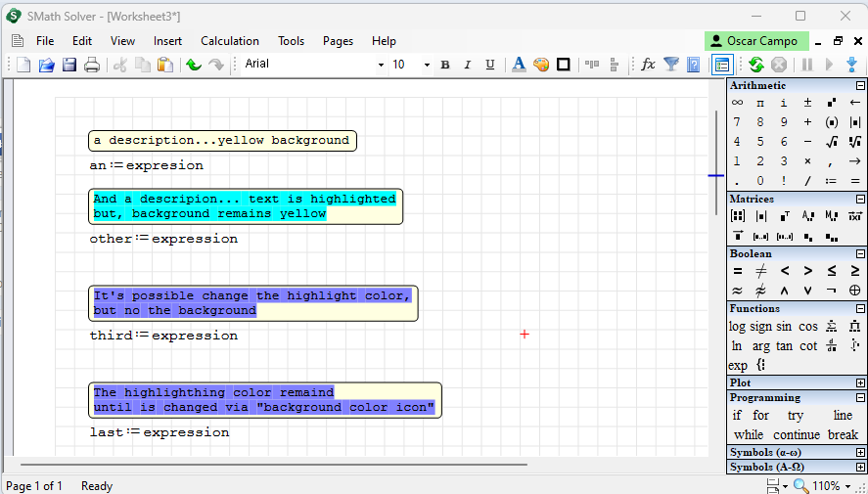
Task: Insert infinity symbol from Arithmetic panel
Action: 737,103
